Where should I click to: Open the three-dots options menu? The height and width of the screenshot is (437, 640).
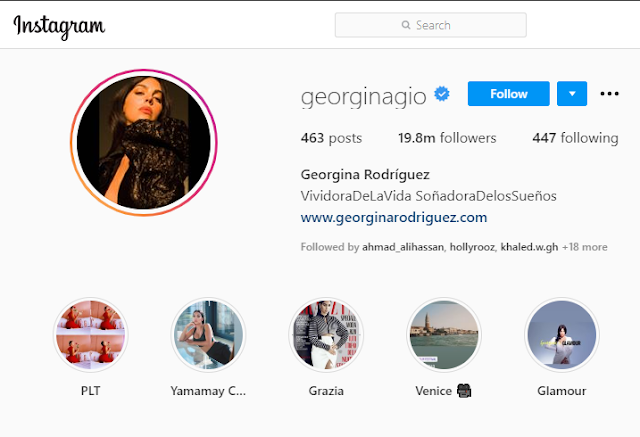click(609, 94)
